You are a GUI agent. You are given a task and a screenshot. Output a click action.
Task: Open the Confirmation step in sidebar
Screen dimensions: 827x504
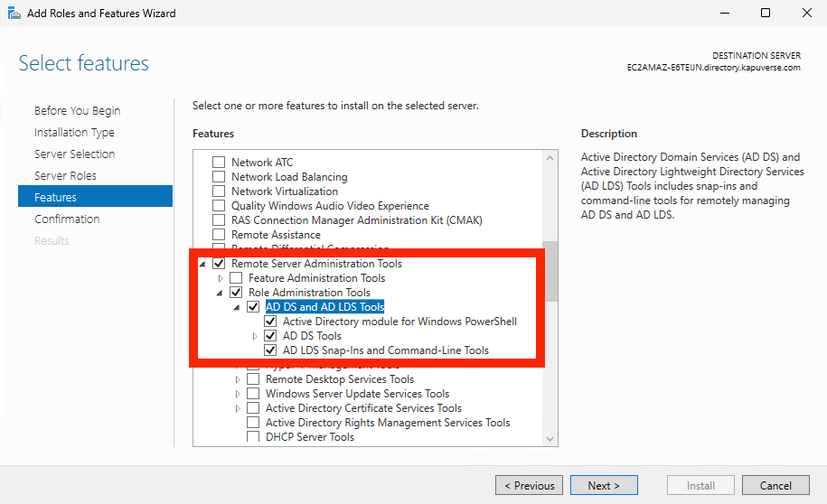coord(67,219)
